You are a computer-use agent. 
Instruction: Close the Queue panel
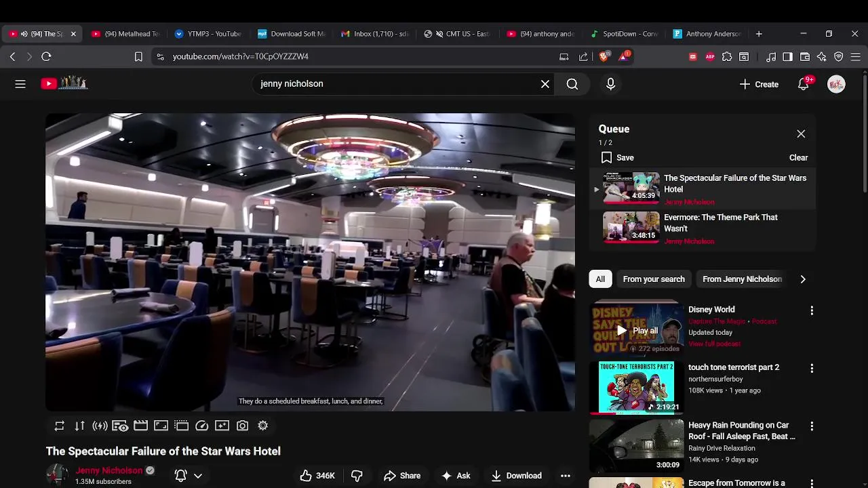point(801,134)
